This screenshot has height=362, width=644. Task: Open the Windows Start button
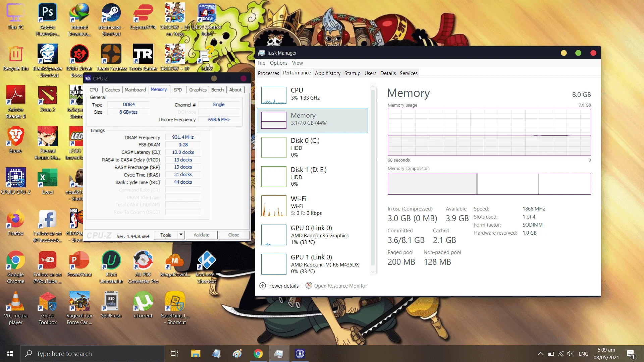click(10, 354)
